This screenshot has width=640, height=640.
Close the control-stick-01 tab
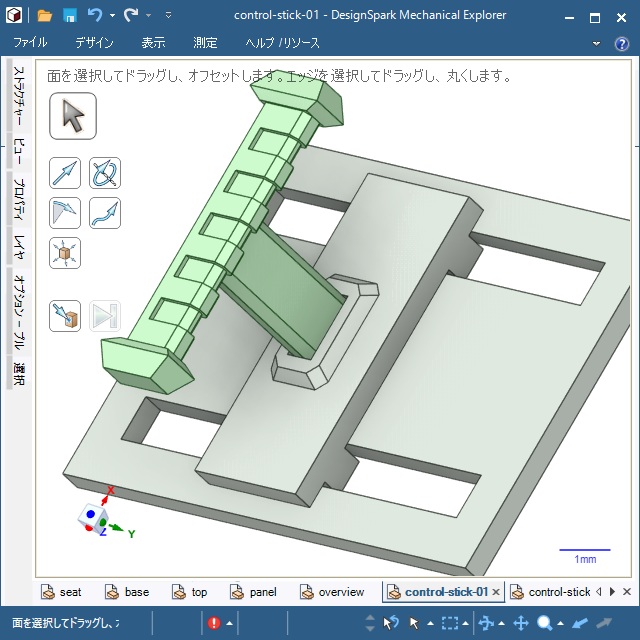(496, 592)
